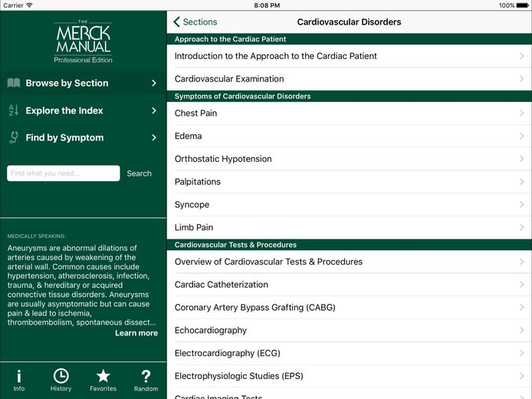532x399 pixels.
Task: Tap the 8:08 PM clock in status bar
Action: pyautogui.click(x=267, y=5)
